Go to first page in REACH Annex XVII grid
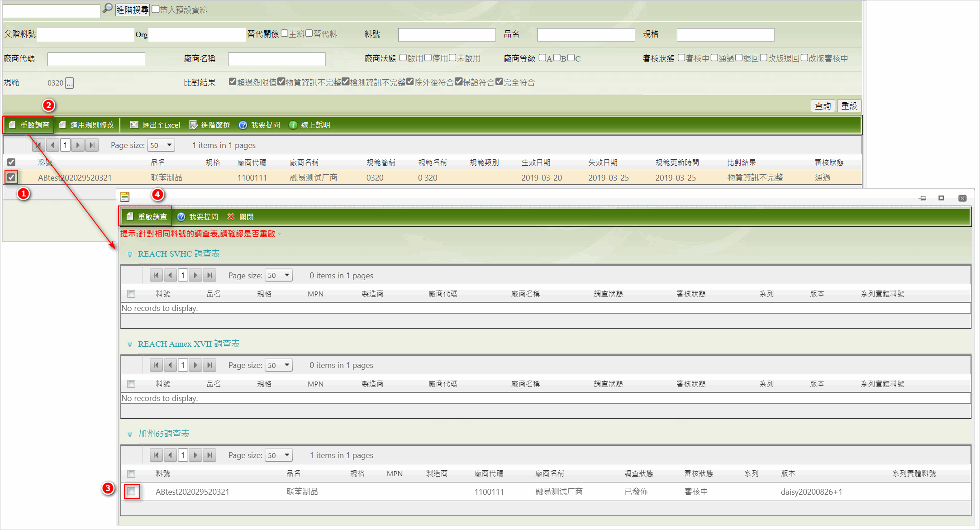 (x=156, y=365)
